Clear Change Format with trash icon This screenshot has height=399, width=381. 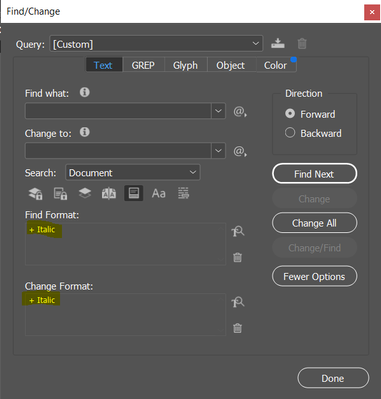coord(237,328)
